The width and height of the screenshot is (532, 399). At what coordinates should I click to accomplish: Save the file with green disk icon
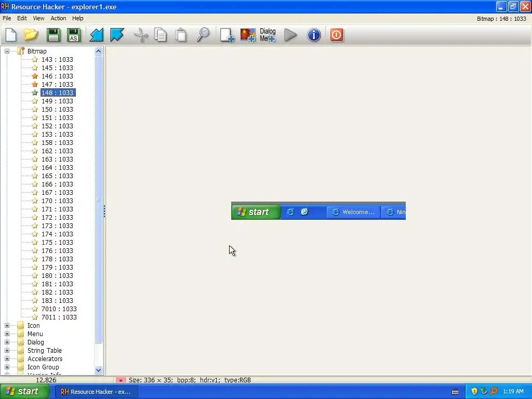53,35
